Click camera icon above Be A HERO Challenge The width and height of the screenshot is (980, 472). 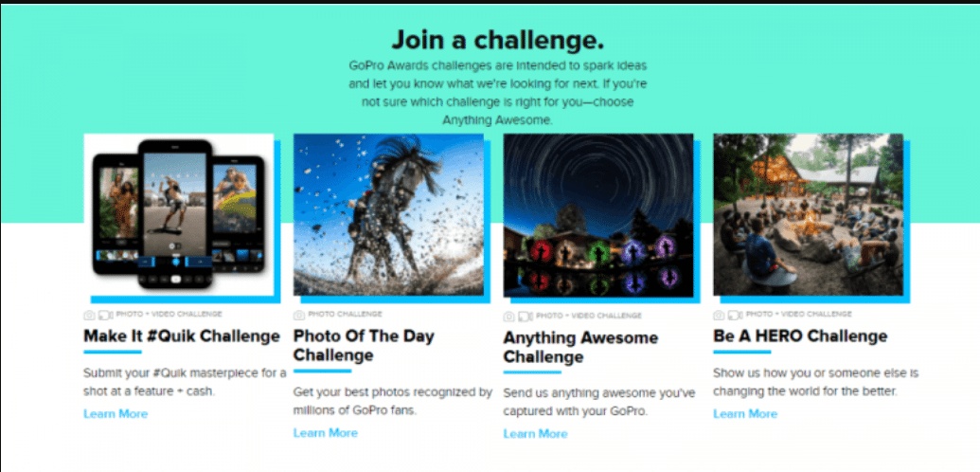tap(720, 315)
